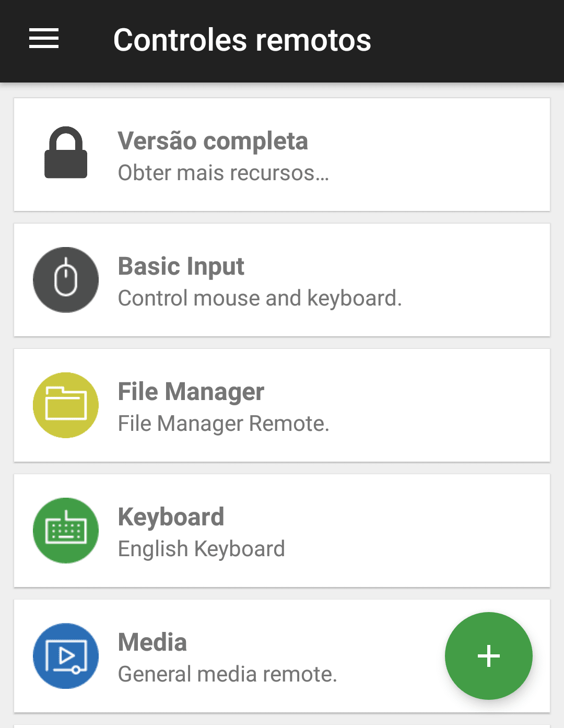
Task: Add a new remote with plus button
Action: click(489, 656)
